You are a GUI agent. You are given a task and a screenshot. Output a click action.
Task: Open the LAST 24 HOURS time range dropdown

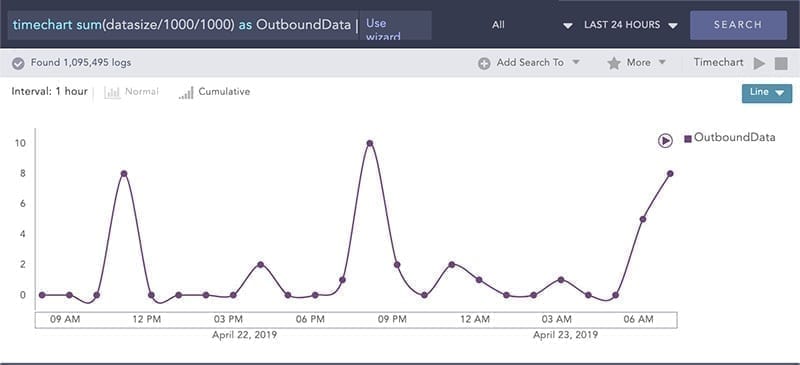click(x=631, y=25)
